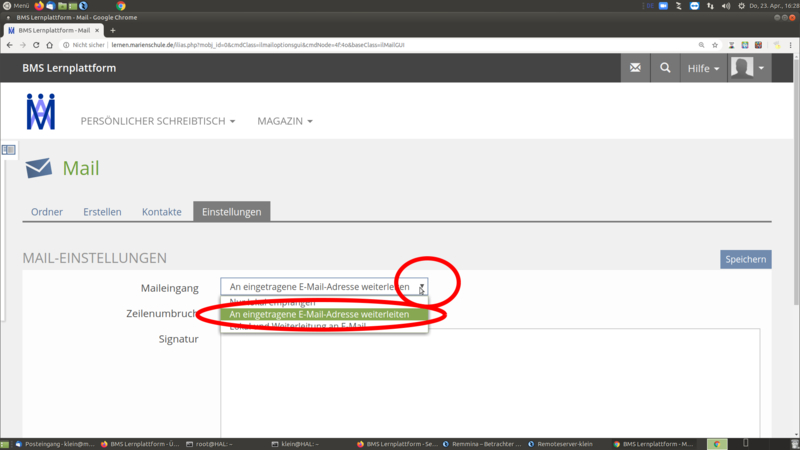
Task: Open the mail envelope icon in header
Action: (634, 68)
